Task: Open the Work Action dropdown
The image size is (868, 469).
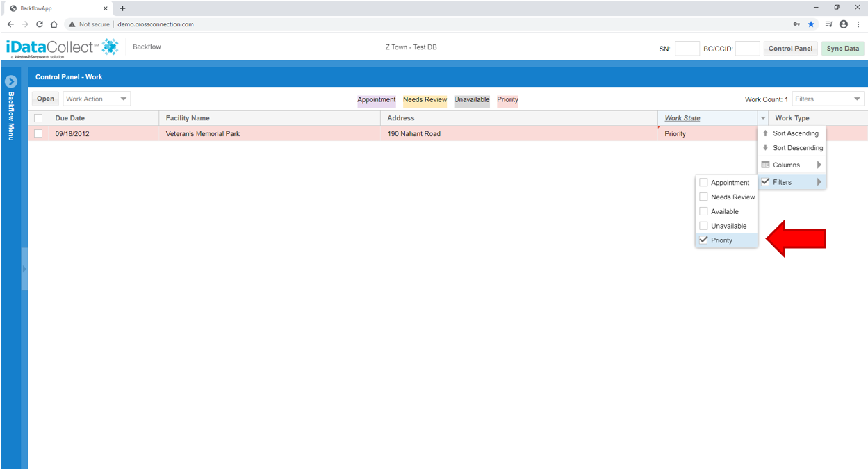Action: click(x=97, y=99)
